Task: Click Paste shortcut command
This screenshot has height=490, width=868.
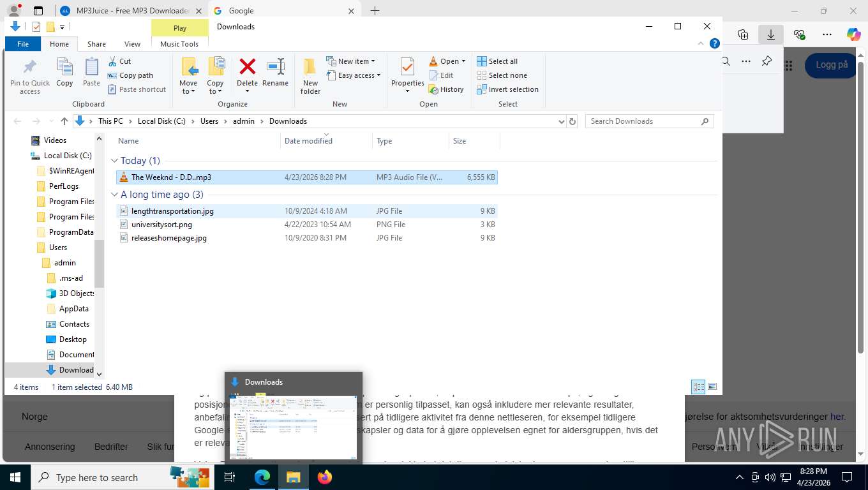Action: pyautogui.click(x=137, y=89)
